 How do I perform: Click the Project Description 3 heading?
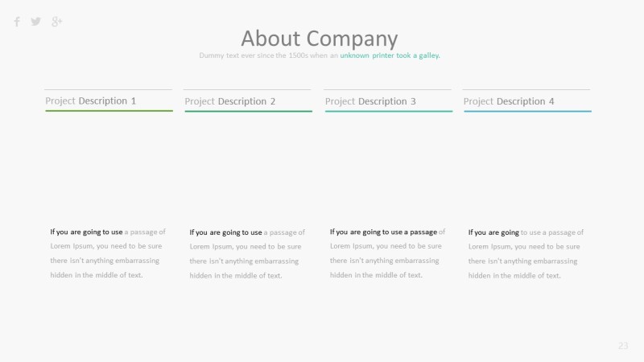(x=370, y=101)
